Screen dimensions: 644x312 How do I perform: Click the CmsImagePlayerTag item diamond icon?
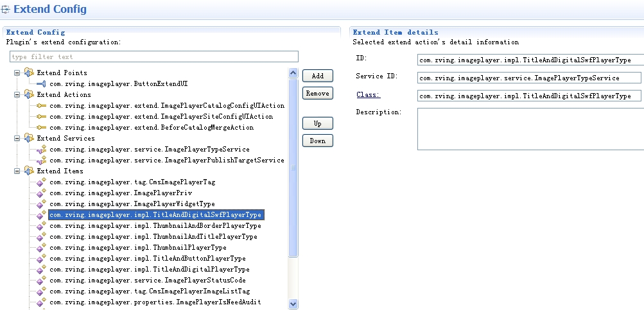point(41,182)
